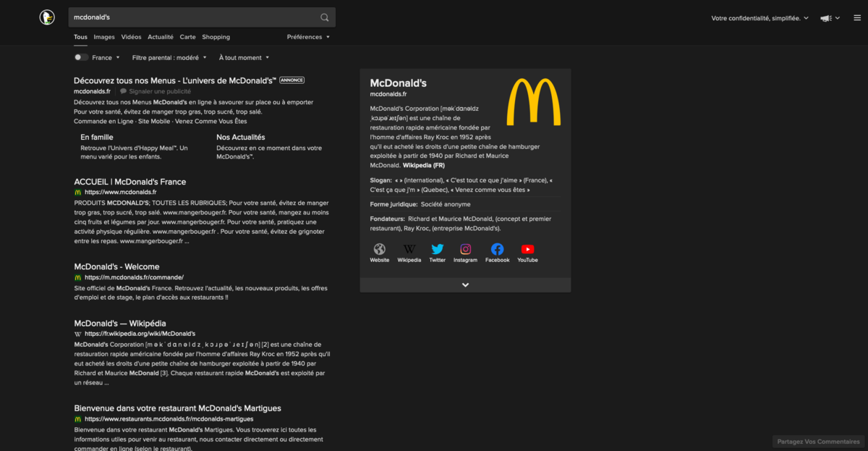Click the Partagez Vos Commentaires button
The image size is (868, 451).
(x=818, y=442)
